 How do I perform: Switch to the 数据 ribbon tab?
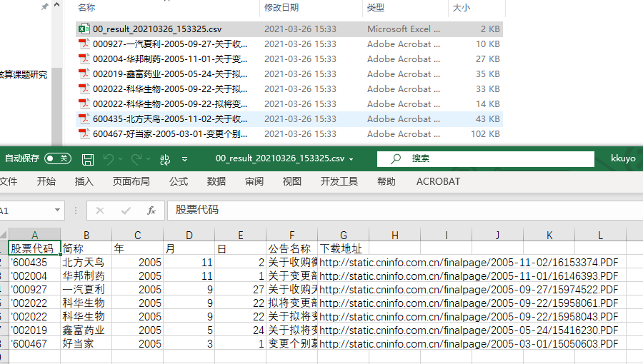pyautogui.click(x=216, y=181)
